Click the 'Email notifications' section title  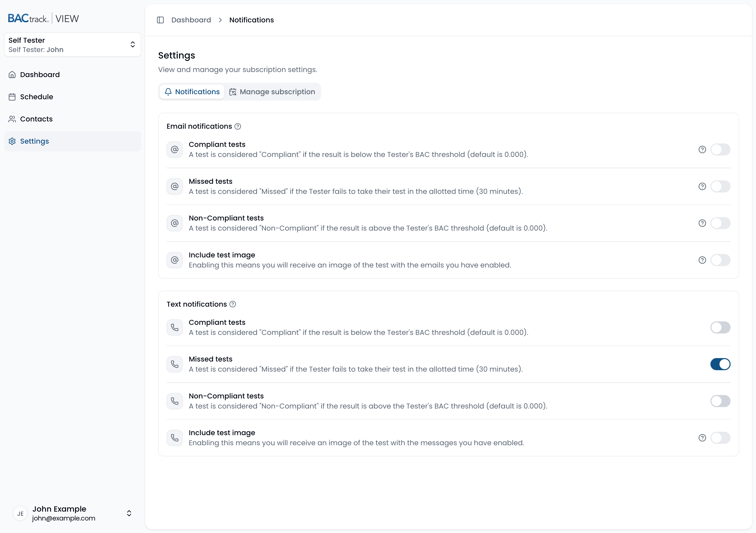pos(199,126)
